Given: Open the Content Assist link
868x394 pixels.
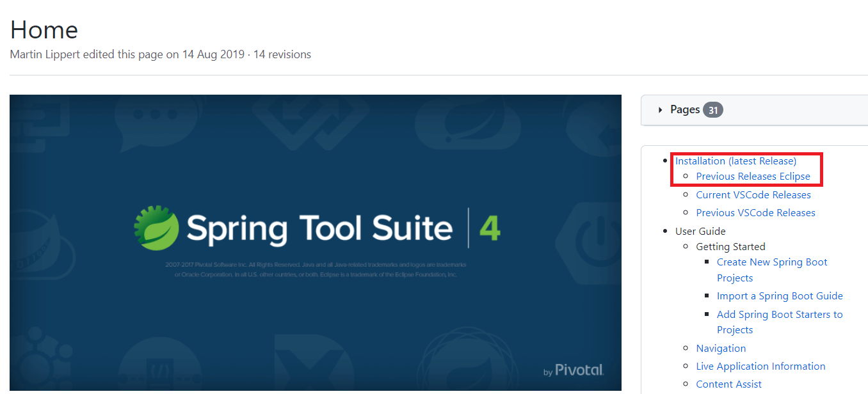Looking at the screenshot, I should pos(729,384).
